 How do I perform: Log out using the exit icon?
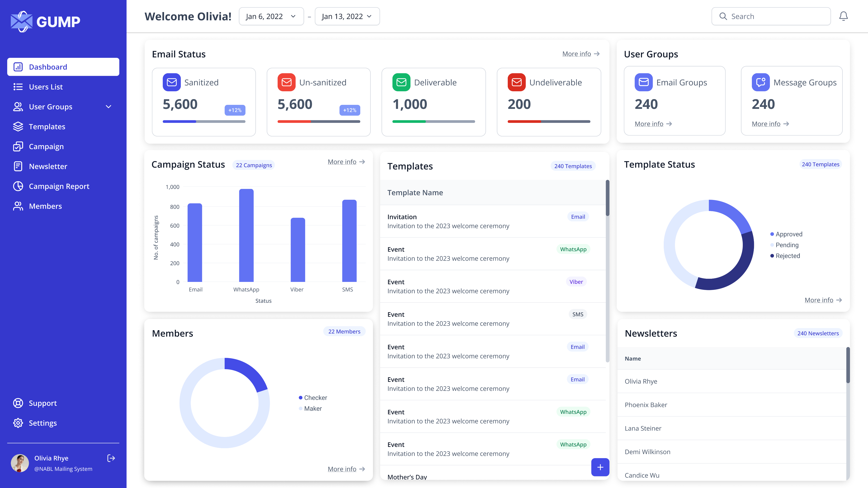[111, 458]
